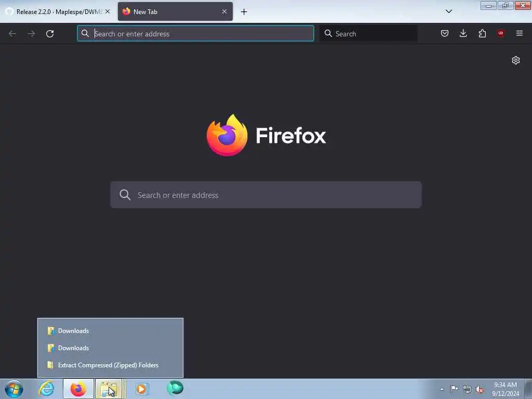Select the New Tab tab
Screen dimensions: 532x399
[x=175, y=11]
